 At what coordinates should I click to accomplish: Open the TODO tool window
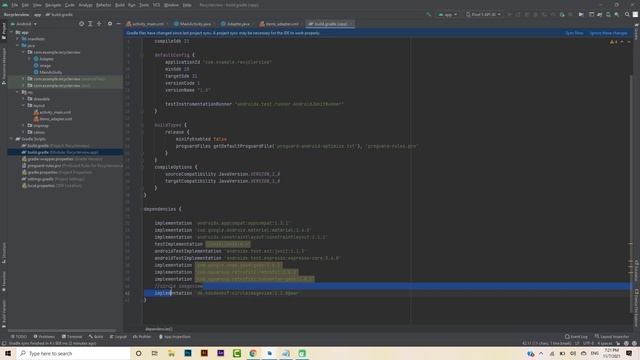19,337
